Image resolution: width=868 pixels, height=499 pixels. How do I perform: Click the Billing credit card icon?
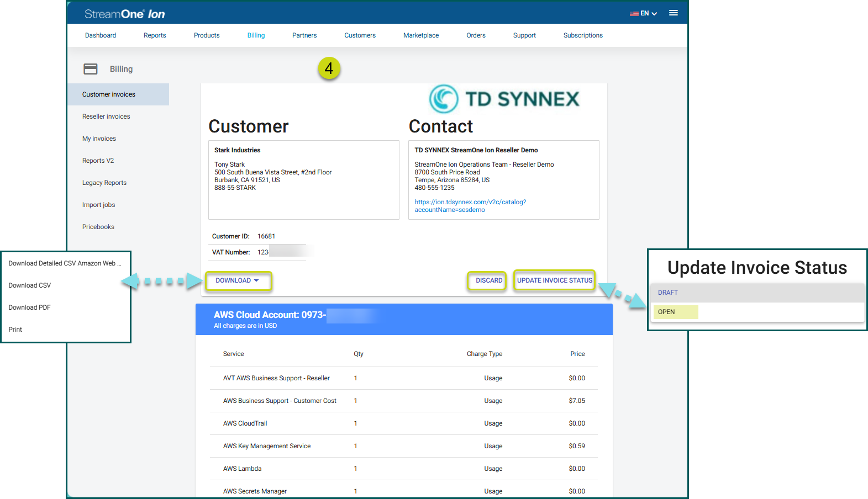click(x=91, y=69)
